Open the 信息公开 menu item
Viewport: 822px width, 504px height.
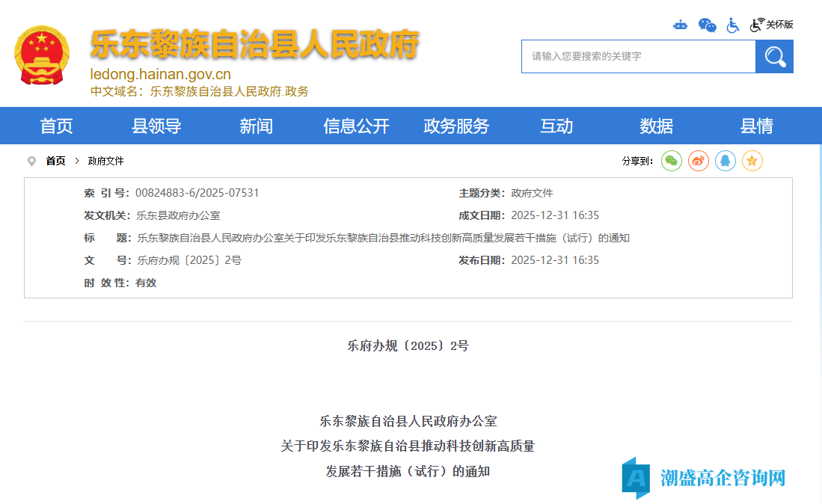[x=356, y=126]
